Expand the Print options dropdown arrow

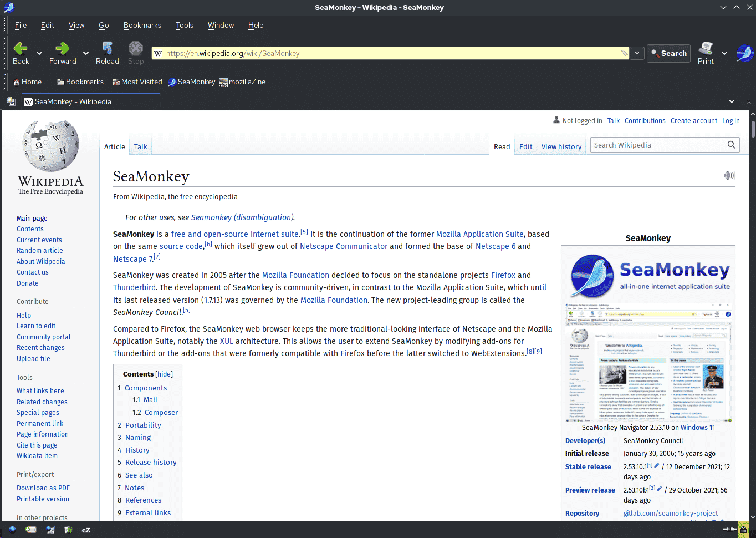pos(724,53)
